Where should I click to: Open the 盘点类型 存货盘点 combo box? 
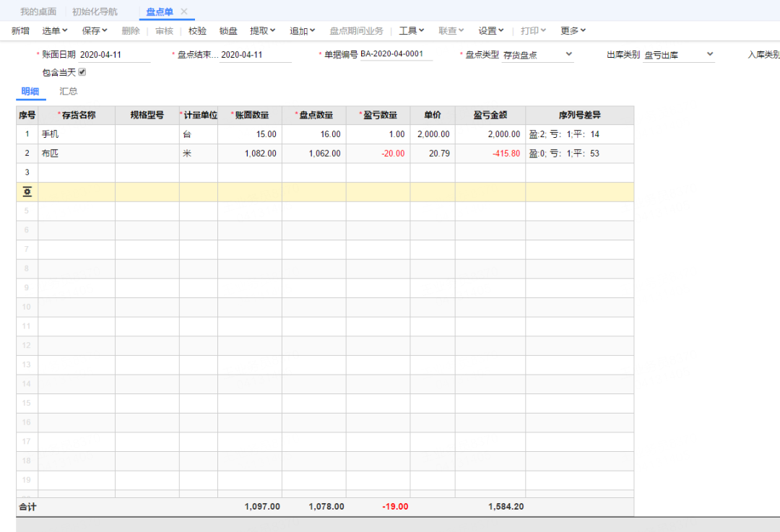(537, 55)
